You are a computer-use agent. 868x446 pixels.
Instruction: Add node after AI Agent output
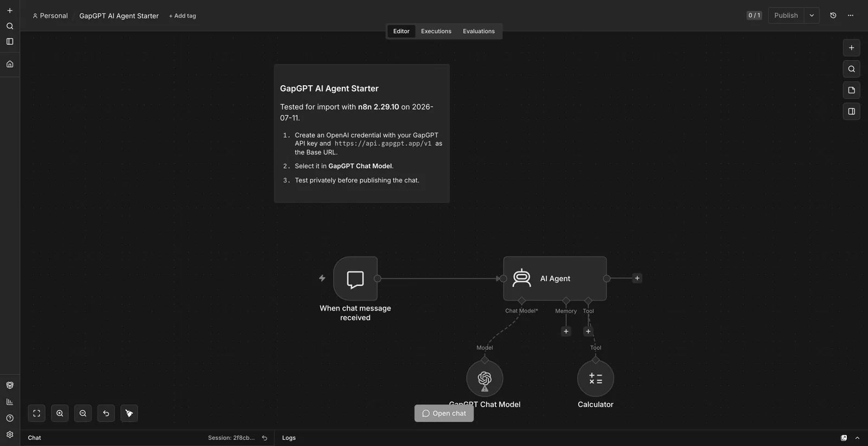(x=637, y=278)
